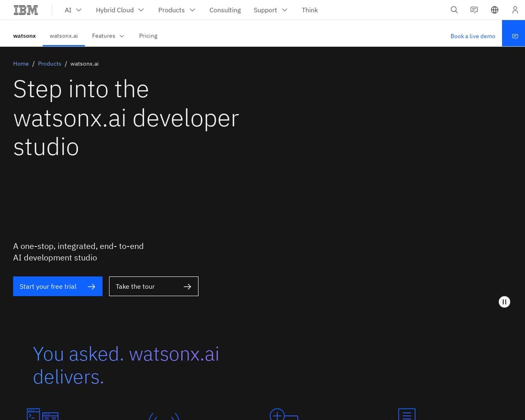Image resolution: width=525 pixels, height=420 pixels.
Task: Click the plus folder icon
Action: click(x=284, y=414)
